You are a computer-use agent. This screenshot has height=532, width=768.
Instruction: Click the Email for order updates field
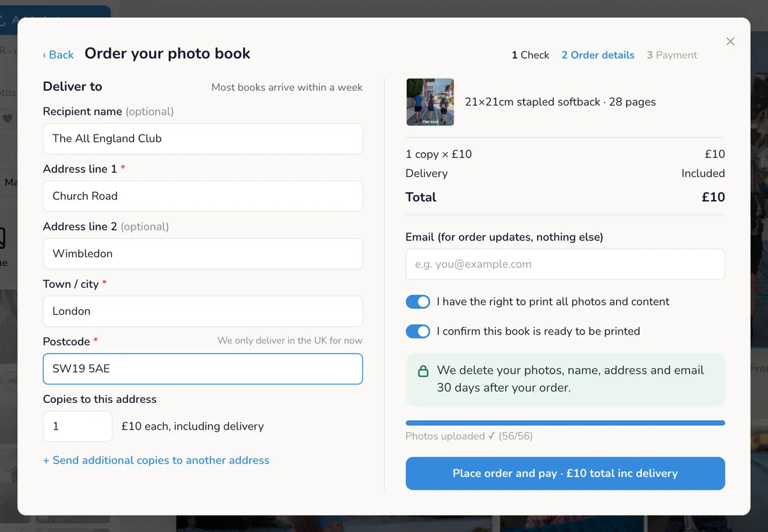tap(565, 264)
